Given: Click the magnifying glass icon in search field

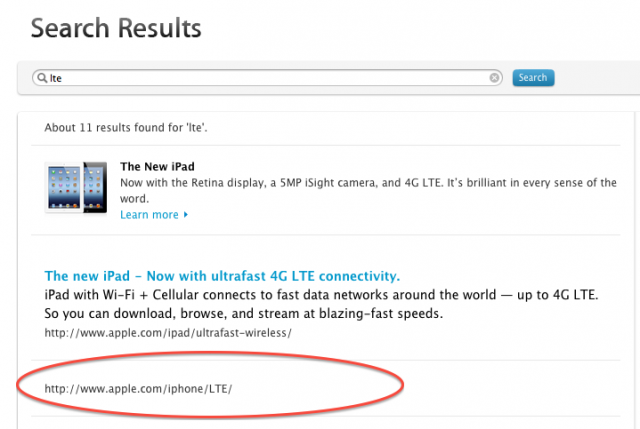Looking at the screenshot, I should coord(41,78).
